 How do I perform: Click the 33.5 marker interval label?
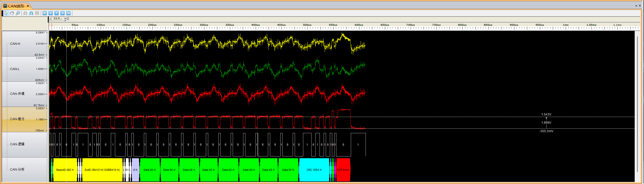tap(58, 19)
